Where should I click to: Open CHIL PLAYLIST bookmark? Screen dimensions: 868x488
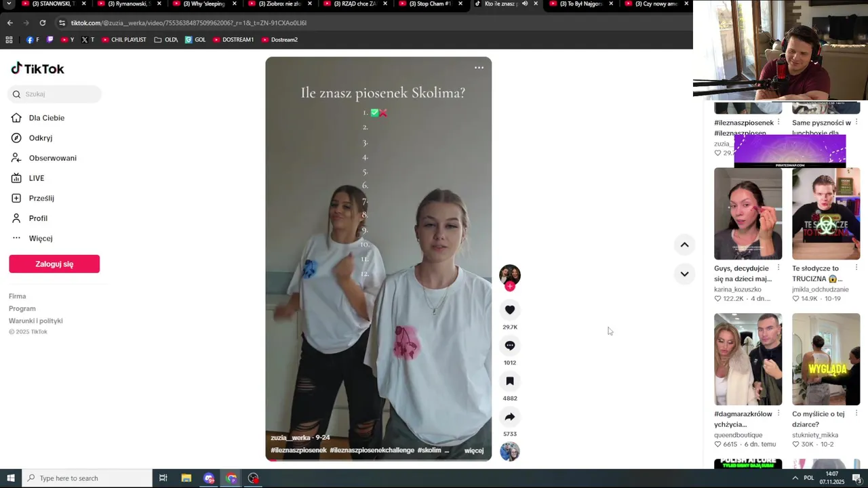click(124, 40)
